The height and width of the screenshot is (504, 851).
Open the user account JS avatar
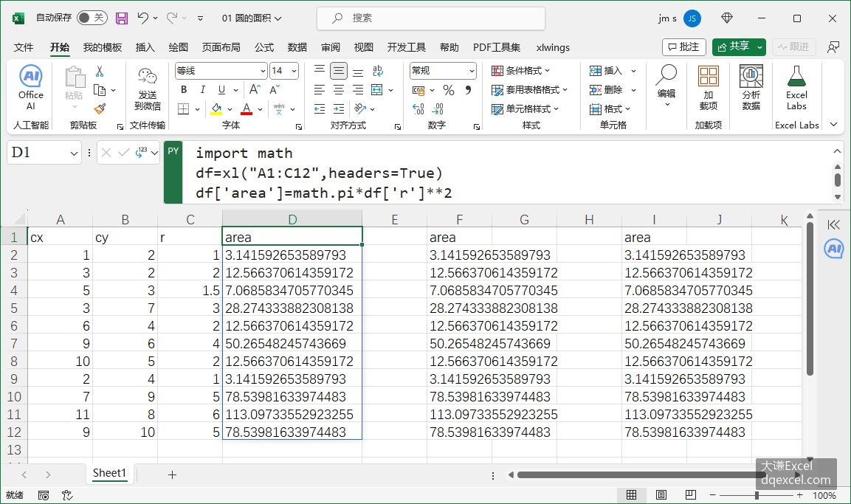[692, 18]
